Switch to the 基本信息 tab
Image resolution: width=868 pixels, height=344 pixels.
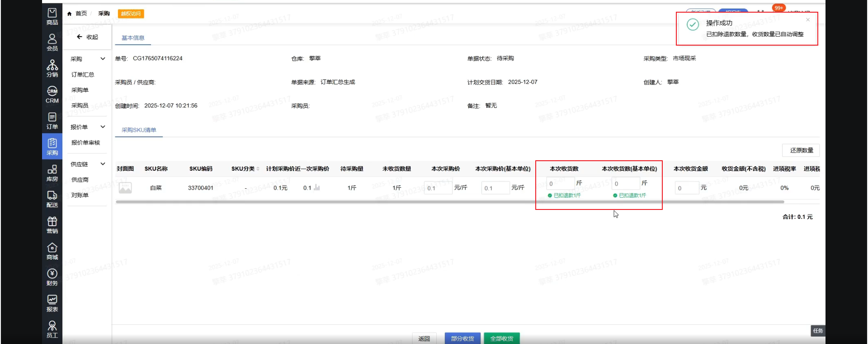[133, 38]
